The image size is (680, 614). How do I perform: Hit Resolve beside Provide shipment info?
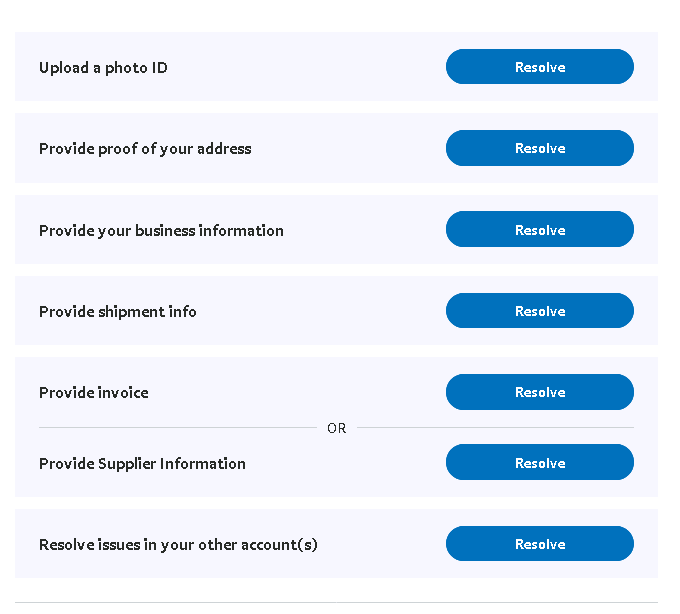click(x=539, y=311)
